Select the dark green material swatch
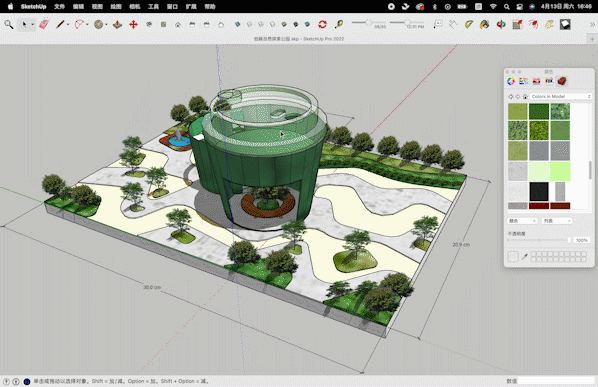Viewport: 598px width, 387px height. tap(539, 111)
